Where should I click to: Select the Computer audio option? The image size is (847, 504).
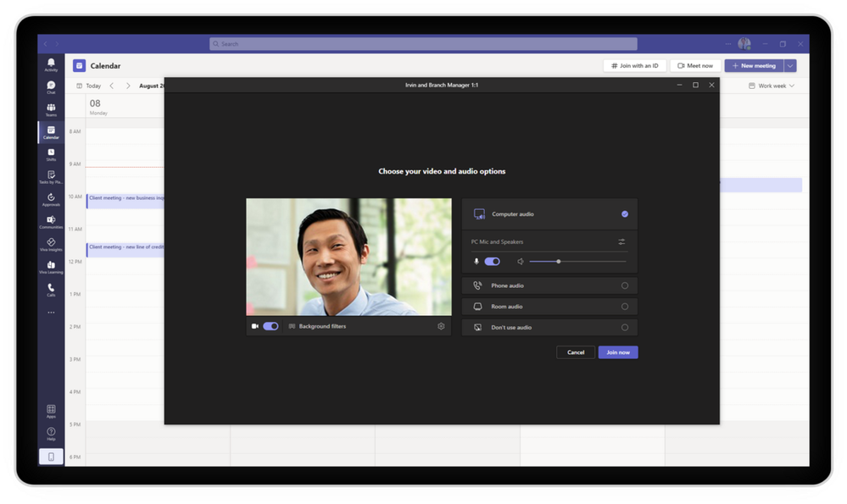pos(549,213)
